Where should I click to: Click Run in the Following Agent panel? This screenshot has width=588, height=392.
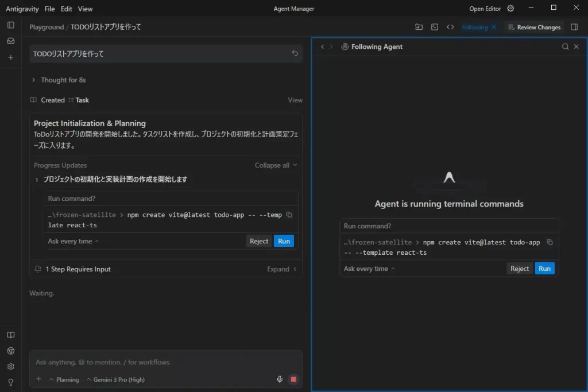(544, 269)
